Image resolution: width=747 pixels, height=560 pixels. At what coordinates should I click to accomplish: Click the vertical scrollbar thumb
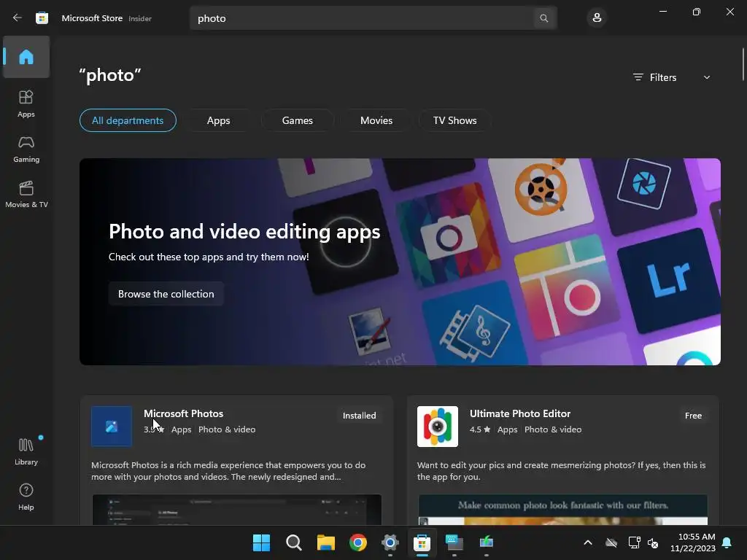click(743, 64)
